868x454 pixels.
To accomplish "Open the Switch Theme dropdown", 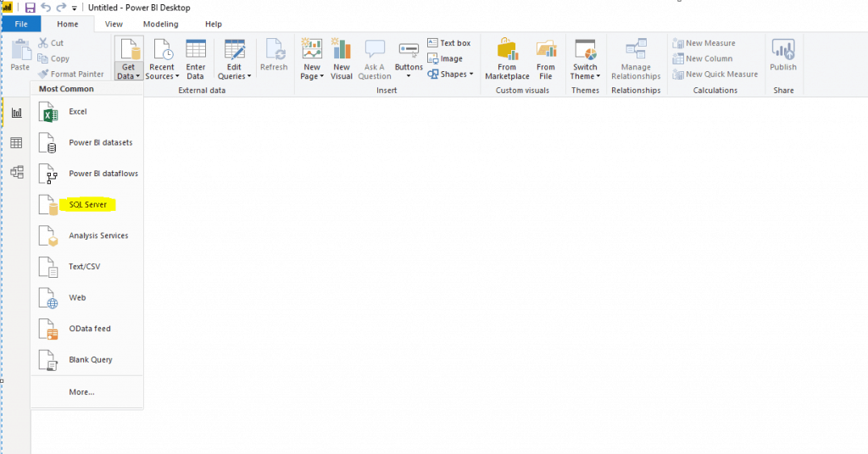I will click(x=585, y=76).
